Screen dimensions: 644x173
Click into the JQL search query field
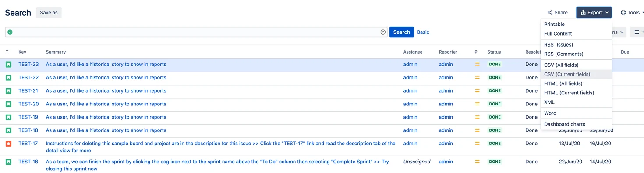196,32
